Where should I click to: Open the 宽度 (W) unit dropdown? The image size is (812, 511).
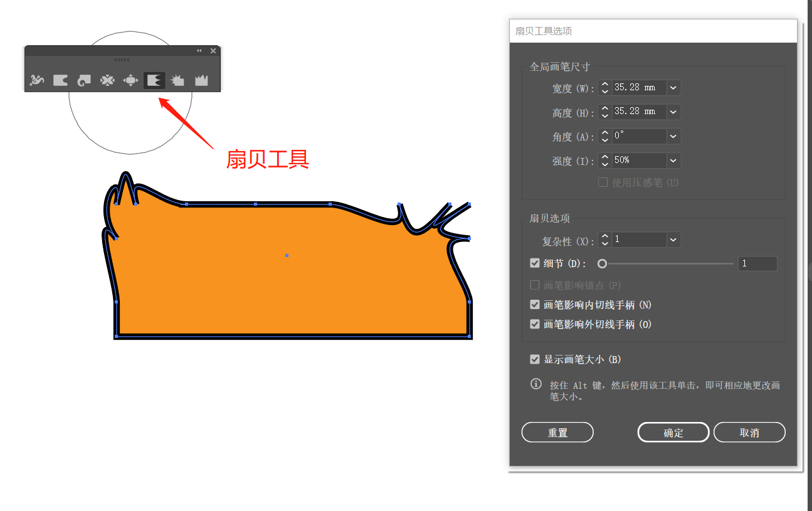[673, 88]
